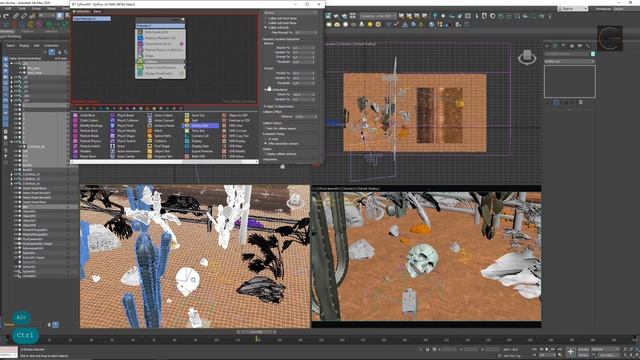The height and width of the screenshot is (360, 640).
Task: Click the Redo arrow in main toolbar
Action: pos(6,16)
